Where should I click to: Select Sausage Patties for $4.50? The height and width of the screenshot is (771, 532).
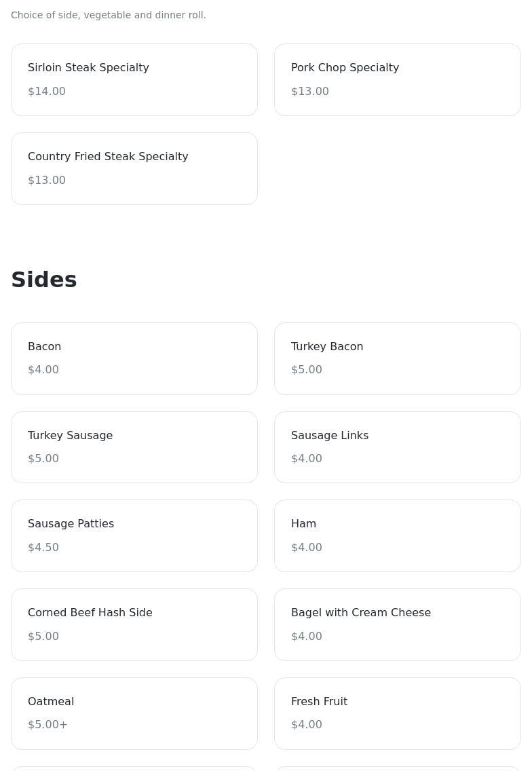point(134,536)
